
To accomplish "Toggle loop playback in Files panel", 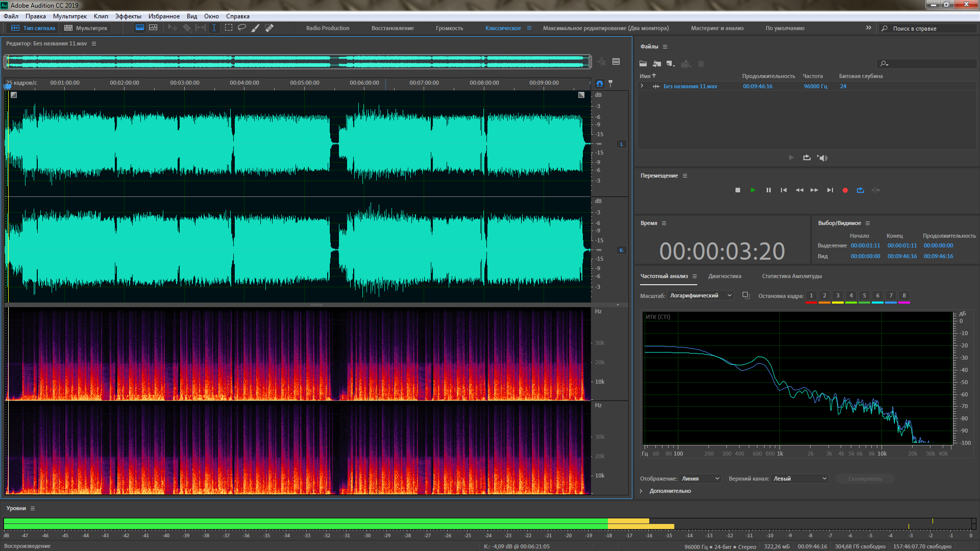I will [x=806, y=158].
